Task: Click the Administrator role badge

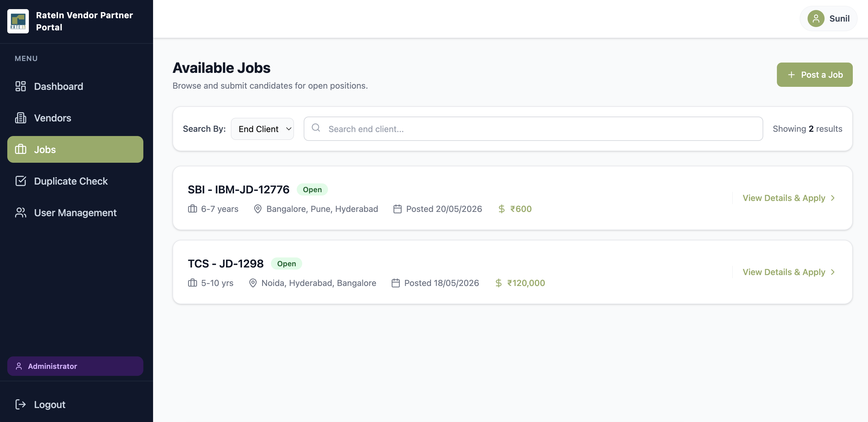Action: tap(75, 366)
